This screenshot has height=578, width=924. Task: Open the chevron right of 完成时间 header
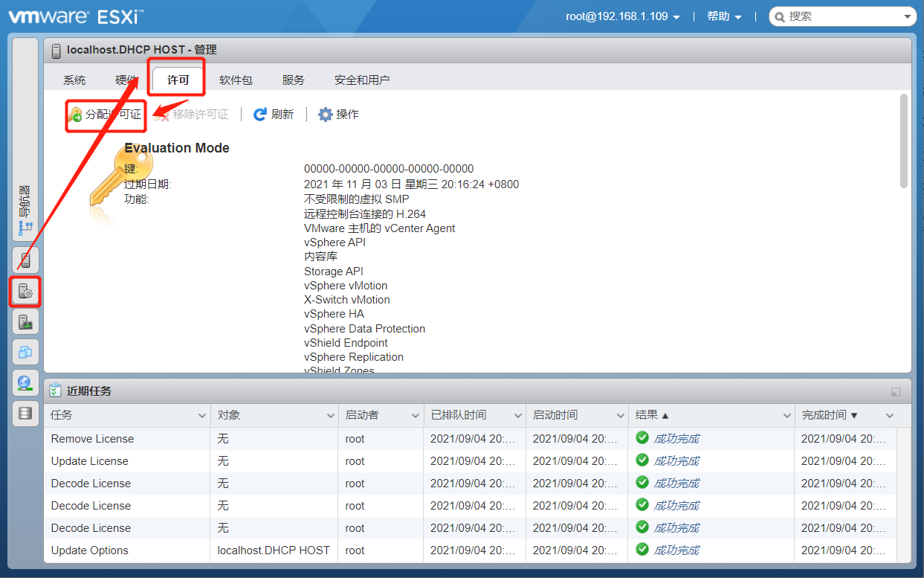889,416
